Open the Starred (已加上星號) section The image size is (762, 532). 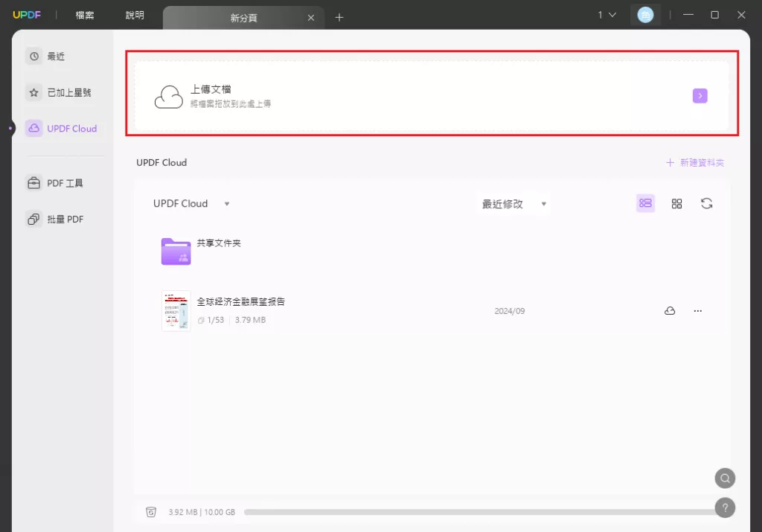tap(58, 92)
